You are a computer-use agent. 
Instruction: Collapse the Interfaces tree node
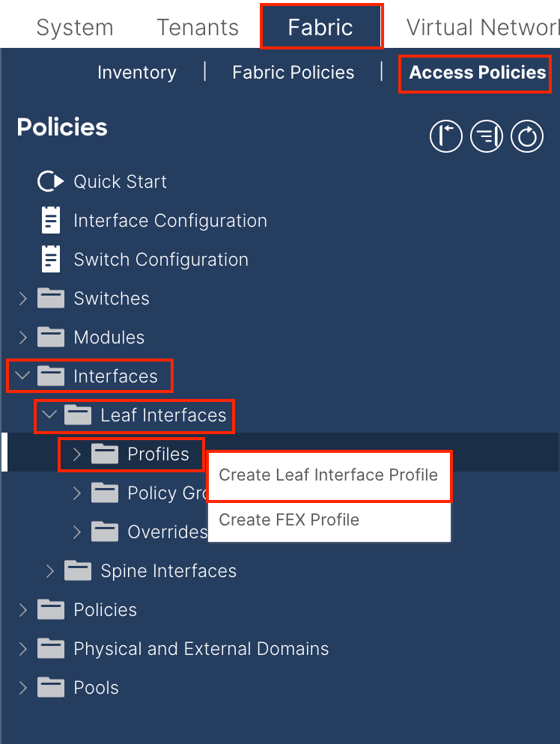pos(23,376)
